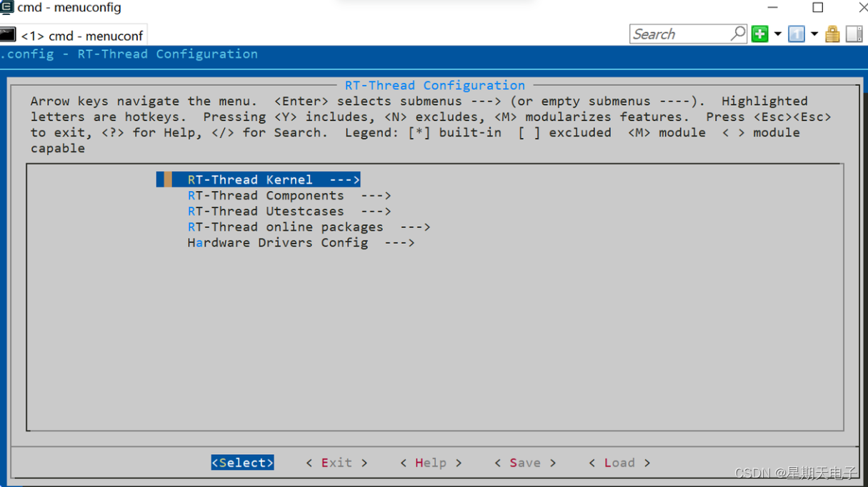Switch to the '<1> cmd - menuconf' tab
The height and width of the screenshot is (487, 868).
74,35
